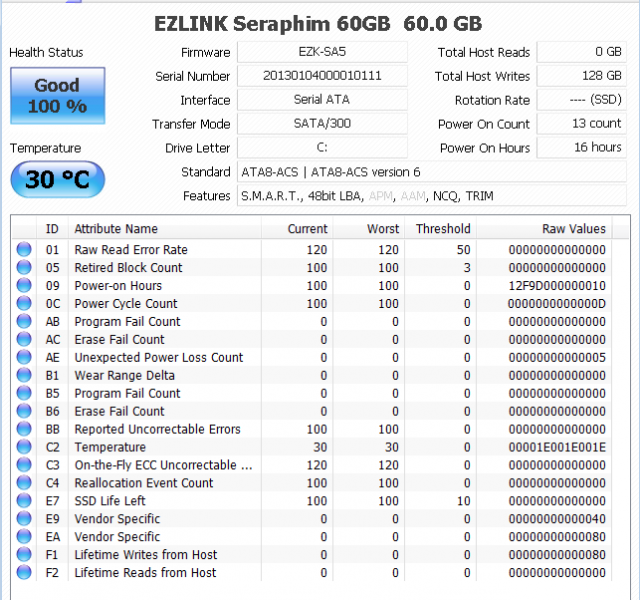This screenshot has width=640, height=600.
Task: Click the Drive Letter field showing C:
Action: point(322,147)
